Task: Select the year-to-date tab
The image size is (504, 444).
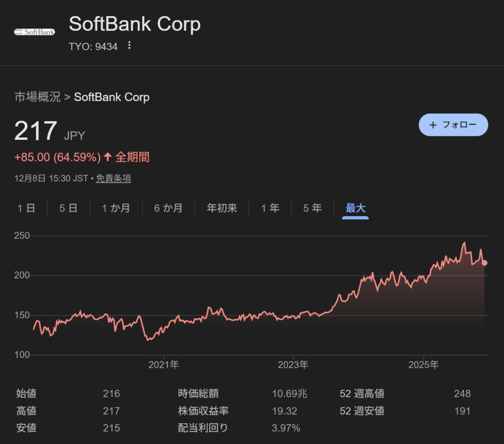Action: point(222,208)
